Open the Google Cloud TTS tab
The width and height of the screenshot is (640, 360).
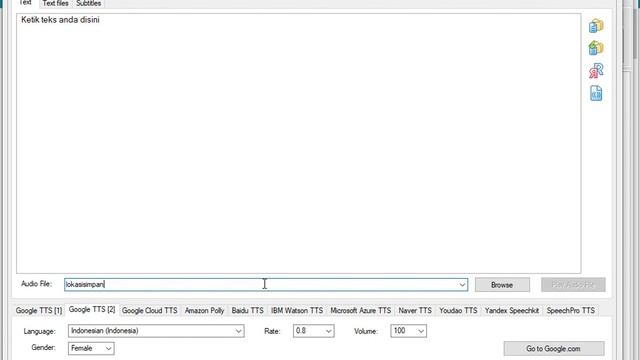coord(149,311)
